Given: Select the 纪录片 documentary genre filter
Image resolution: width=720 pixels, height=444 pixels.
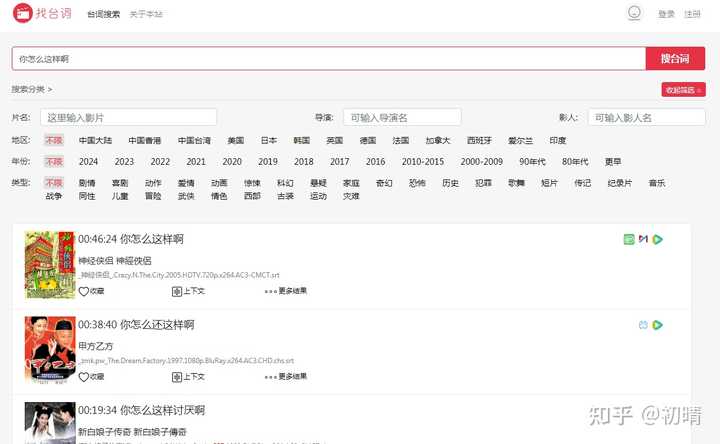Looking at the screenshot, I should click(x=619, y=183).
